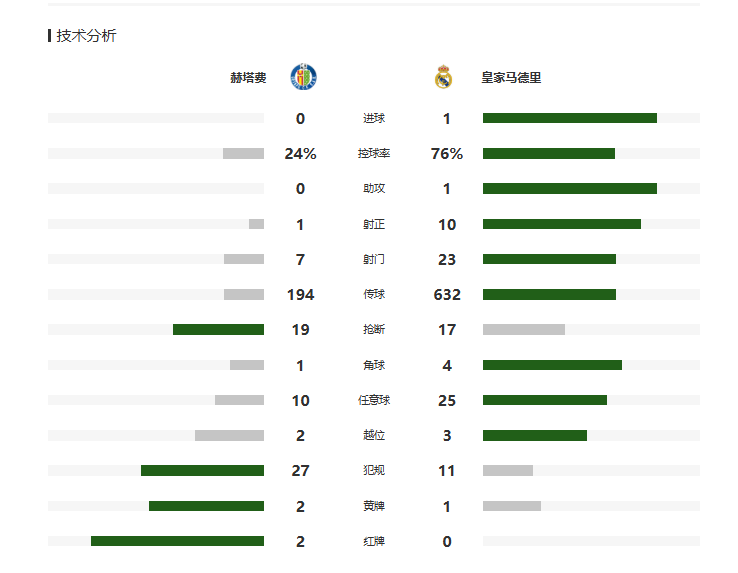Click Getafe's green 抢断 bar
This screenshot has width=738, height=573.
(218, 329)
